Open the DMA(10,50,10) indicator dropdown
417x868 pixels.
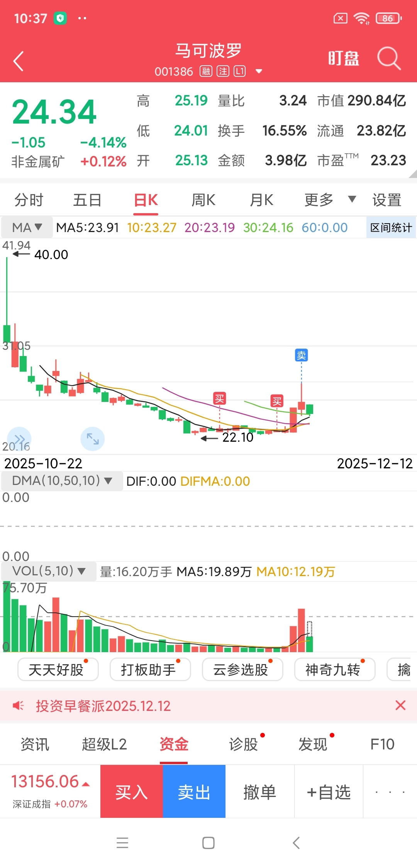(62, 481)
